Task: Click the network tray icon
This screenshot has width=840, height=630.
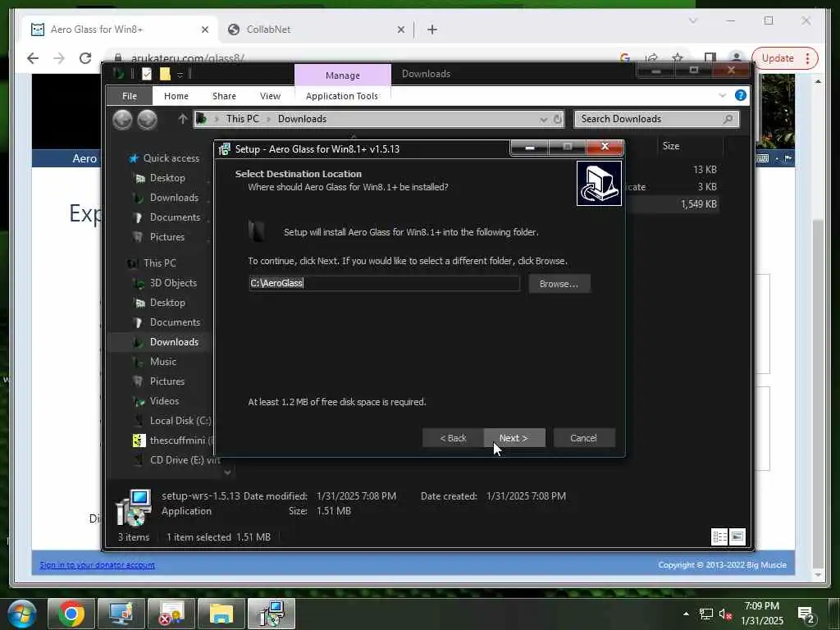Action: [706, 614]
